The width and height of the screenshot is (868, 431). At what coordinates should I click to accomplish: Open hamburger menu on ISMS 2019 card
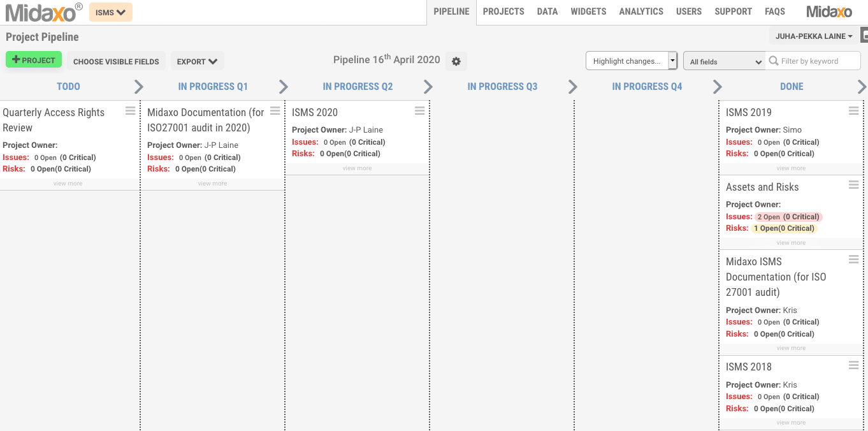[854, 111]
